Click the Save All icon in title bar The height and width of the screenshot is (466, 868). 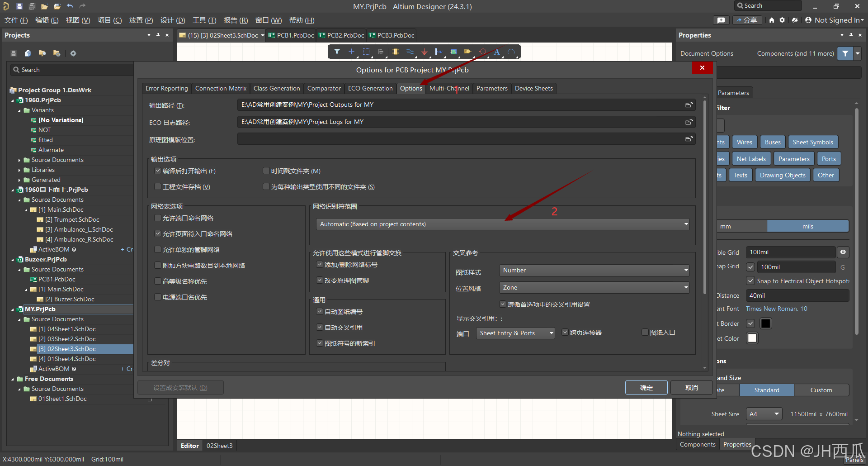[x=32, y=6]
